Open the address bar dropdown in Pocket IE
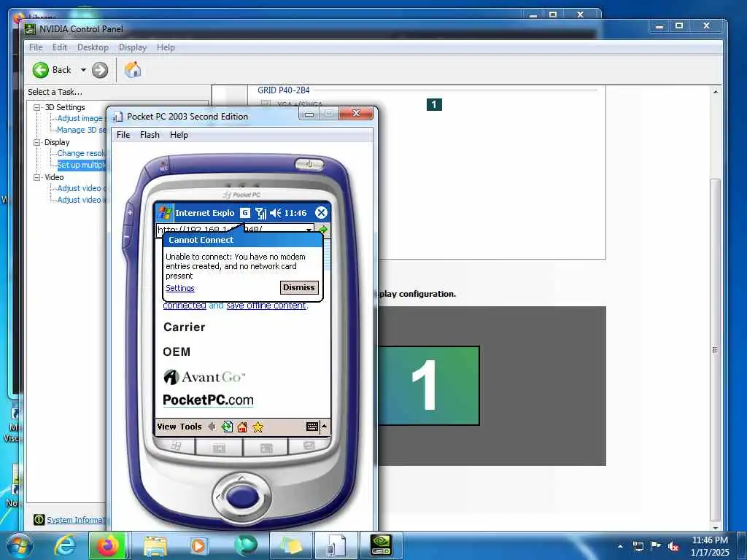The image size is (747, 560). (x=309, y=230)
